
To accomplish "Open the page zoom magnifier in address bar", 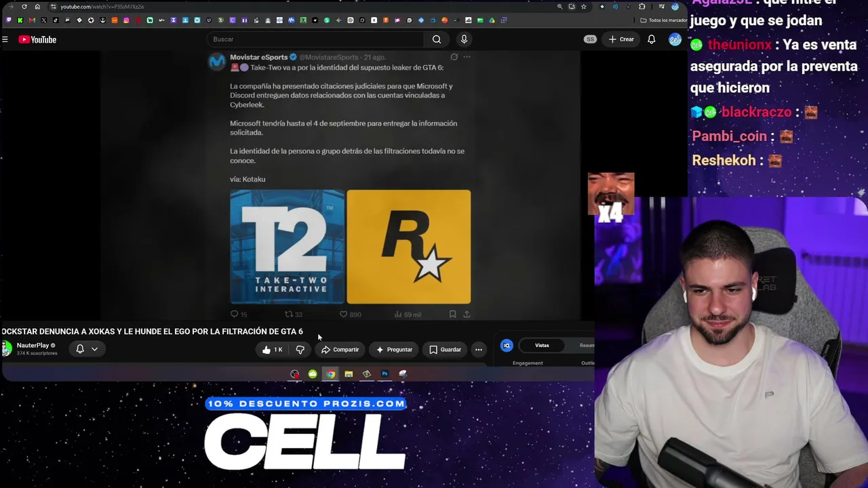I will (x=559, y=7).
